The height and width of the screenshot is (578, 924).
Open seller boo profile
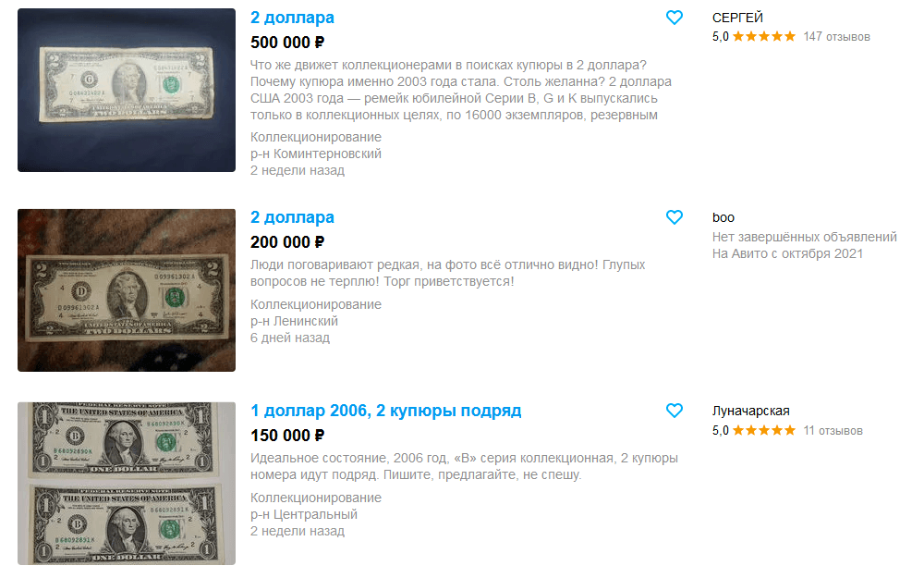click(723, 217)
